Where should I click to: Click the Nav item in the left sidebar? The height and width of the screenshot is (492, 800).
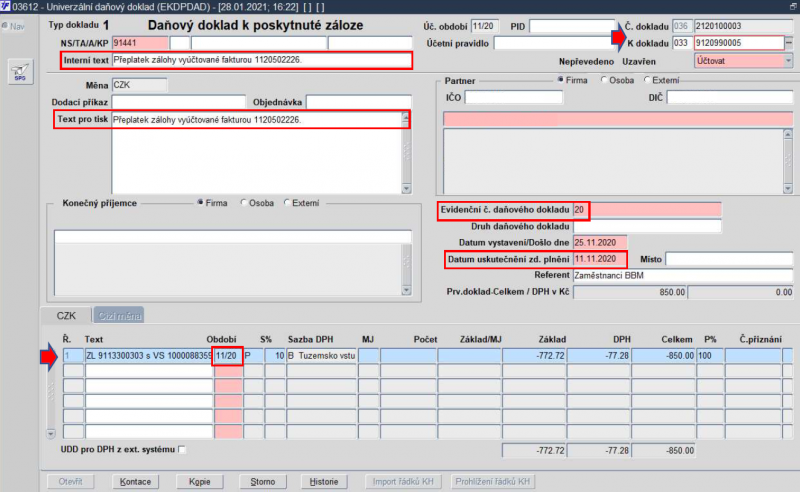[13, 27]
